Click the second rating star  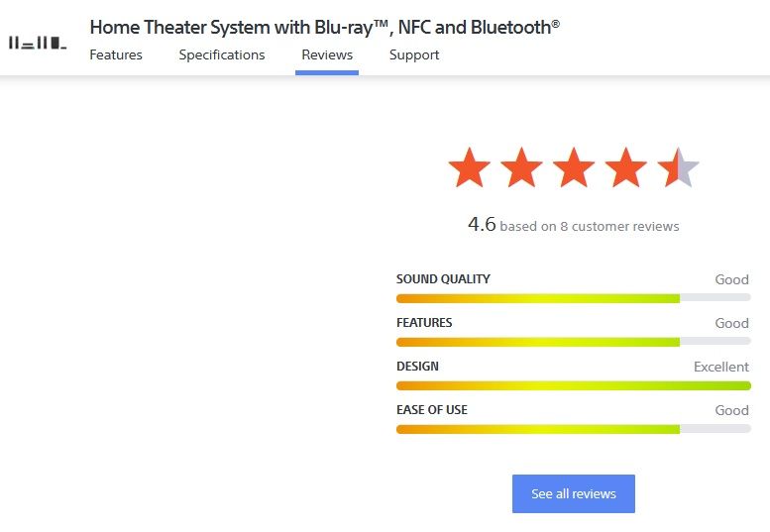[x=521, y=167]
